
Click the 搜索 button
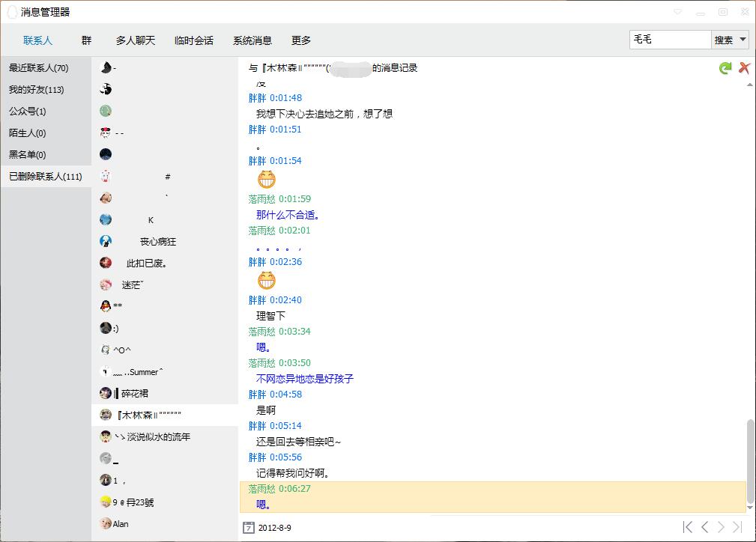[x=724, y=40]
